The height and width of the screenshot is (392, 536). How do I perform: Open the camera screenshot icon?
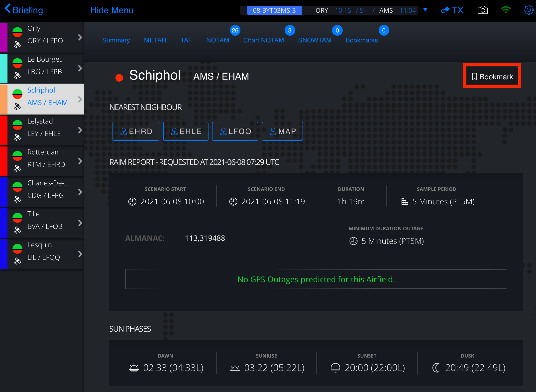[483, 10]
